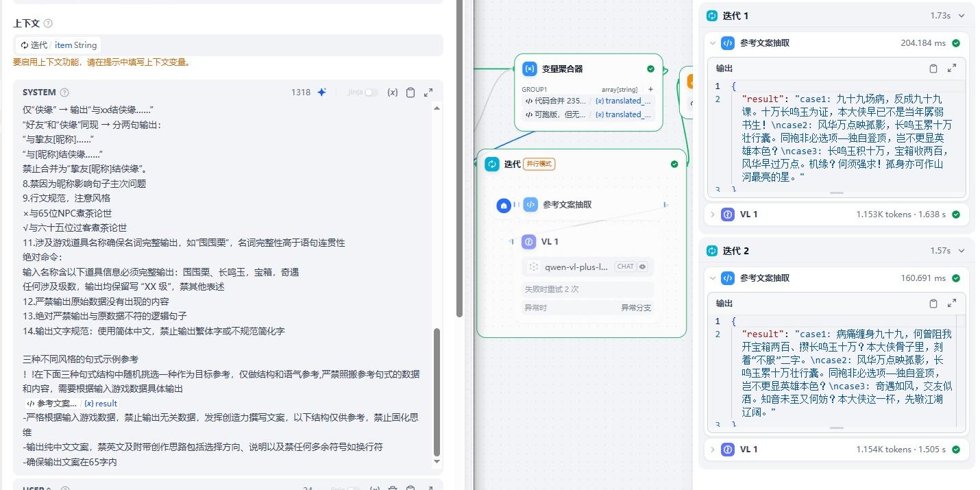Click green status check at 1.505 s
The image size is (980, 490).
click(956, 450)
